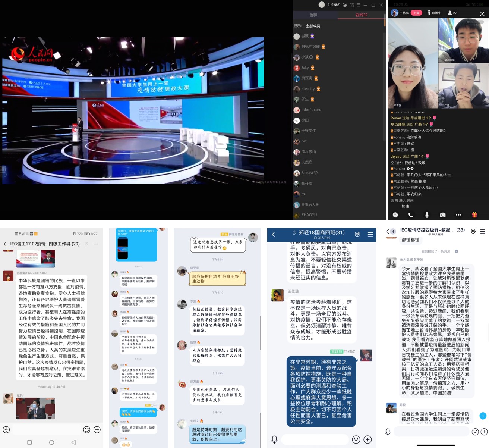Expand plus attachments in IEC信工17-02 chat
This screenshot has width=489, height=448.
97,430
